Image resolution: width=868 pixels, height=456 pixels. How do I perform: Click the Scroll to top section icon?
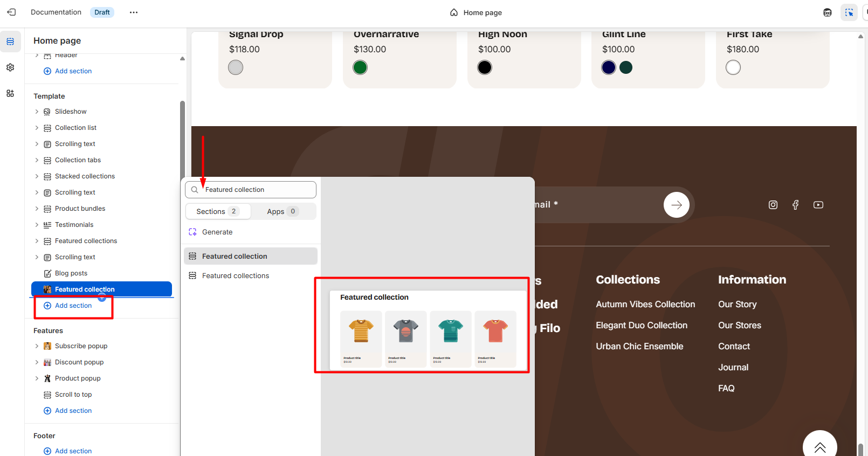point(47,395)
